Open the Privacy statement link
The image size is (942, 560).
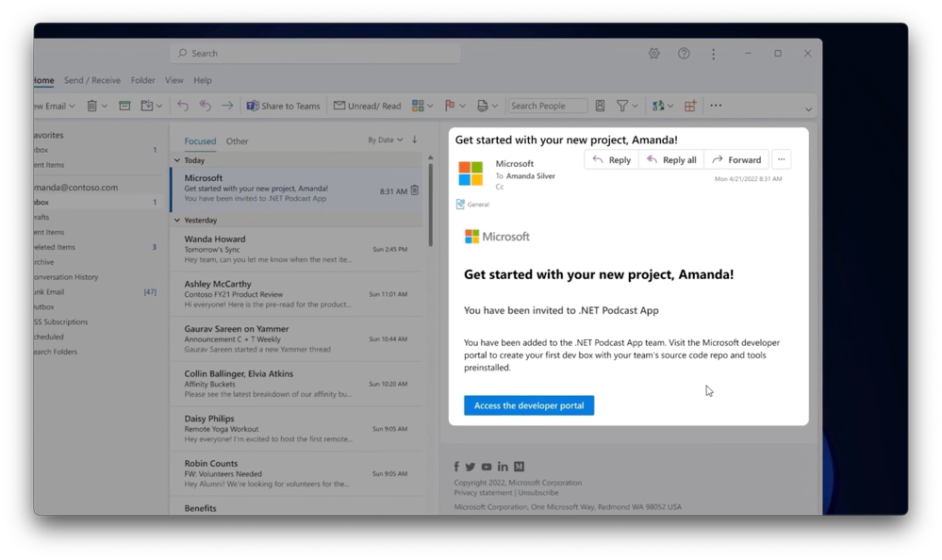(x=483, y=493)
